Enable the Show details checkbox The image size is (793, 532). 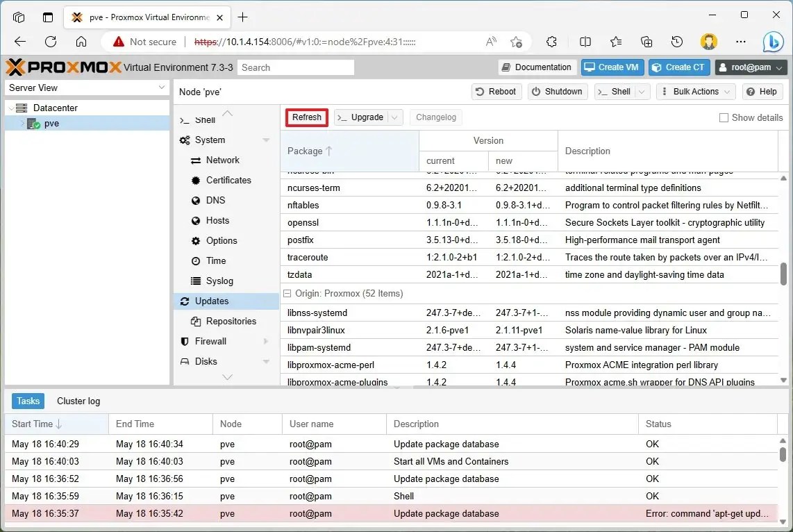pos(723,117)
